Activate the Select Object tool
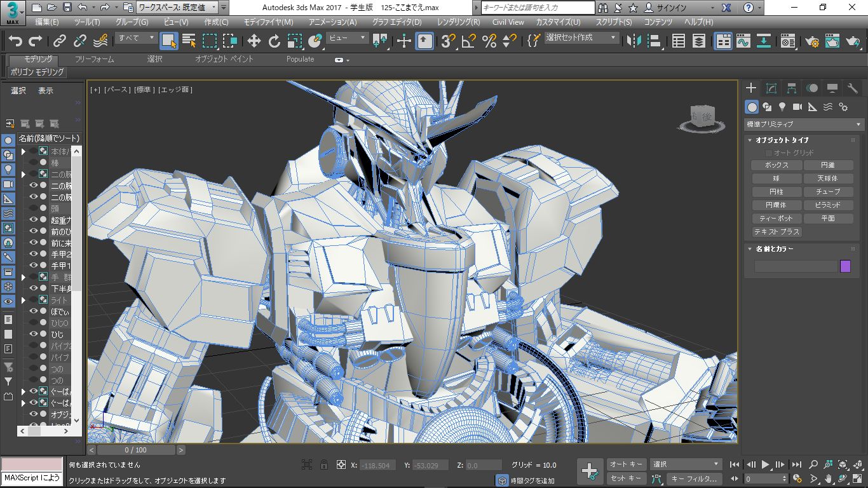 169,41
